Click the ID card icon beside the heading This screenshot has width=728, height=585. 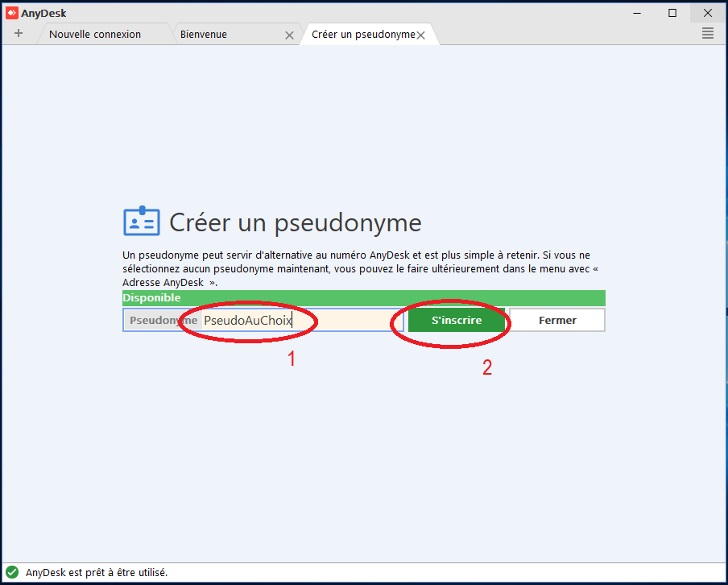(142, 221)
